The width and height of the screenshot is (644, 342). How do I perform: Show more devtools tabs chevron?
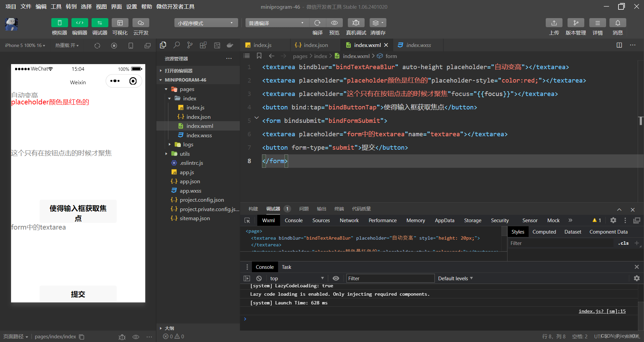click(x=570, y=220)
